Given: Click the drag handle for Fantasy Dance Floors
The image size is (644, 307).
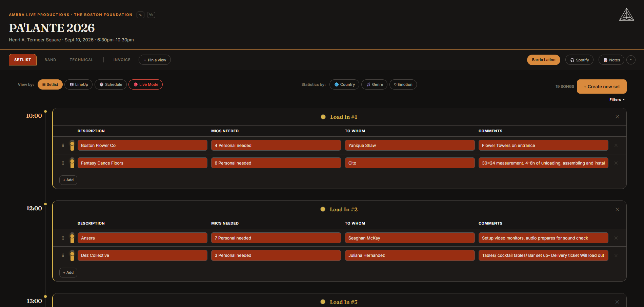Looking at the screenshot, I should tap(63, 163).
